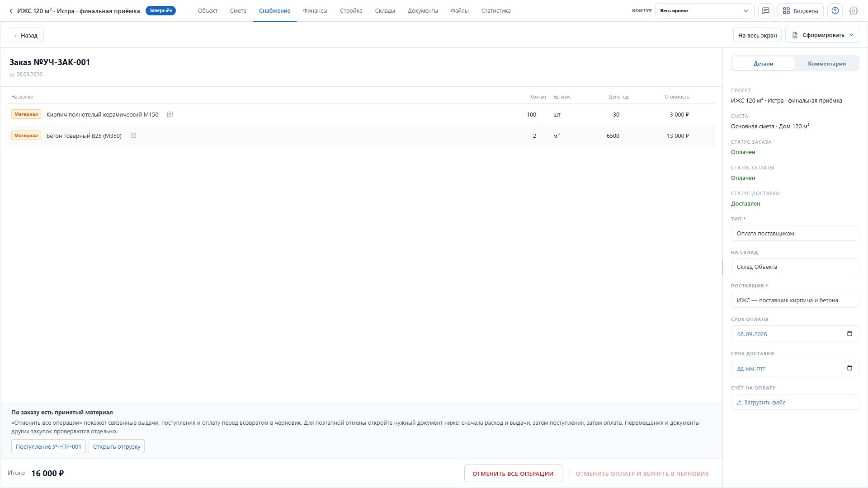Click the help question mark icon

coord(835,11)
